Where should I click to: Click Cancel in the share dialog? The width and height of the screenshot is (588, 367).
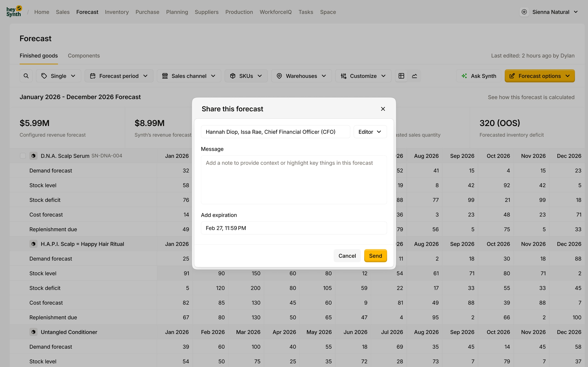pyautogui.click(x=347, y=256)
